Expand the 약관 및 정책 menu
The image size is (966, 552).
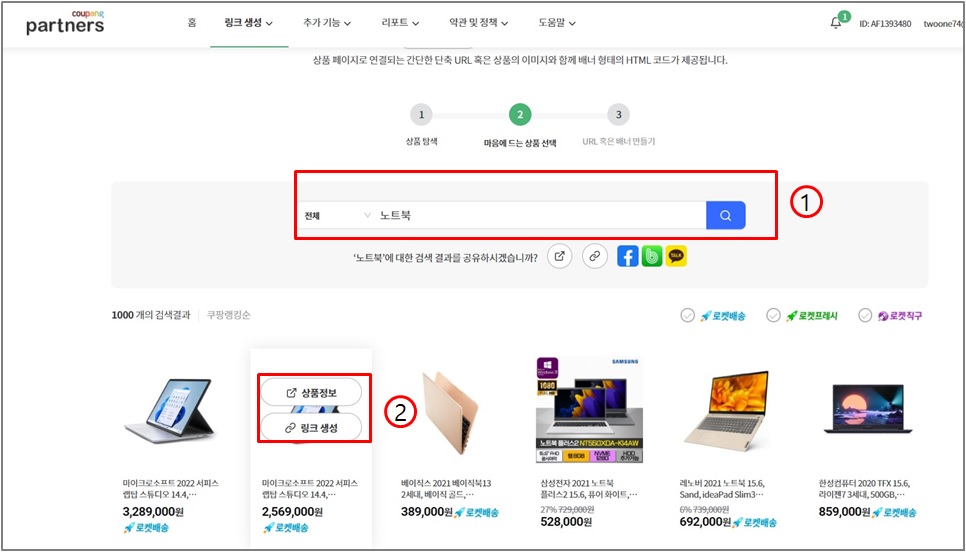tap(479, 23)
